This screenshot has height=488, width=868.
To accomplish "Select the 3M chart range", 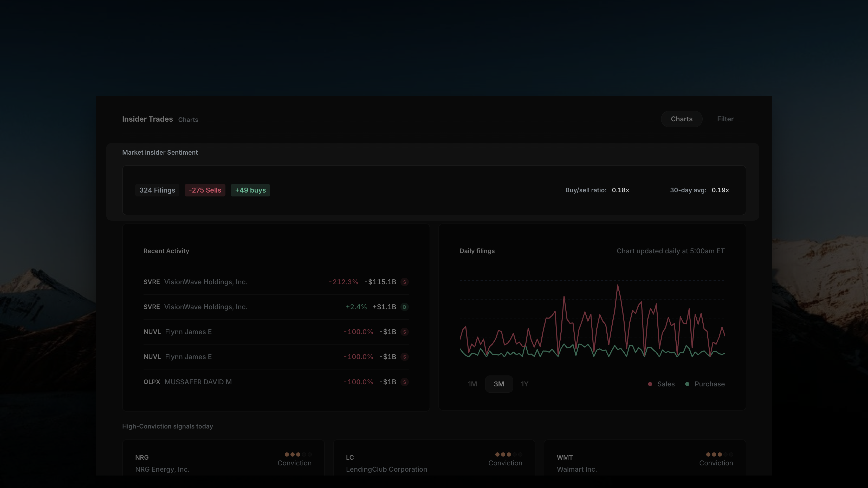I will (499, 384).
